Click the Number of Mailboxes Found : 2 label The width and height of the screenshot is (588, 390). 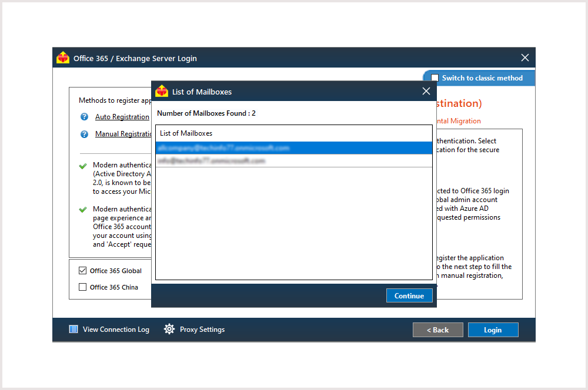206,113
